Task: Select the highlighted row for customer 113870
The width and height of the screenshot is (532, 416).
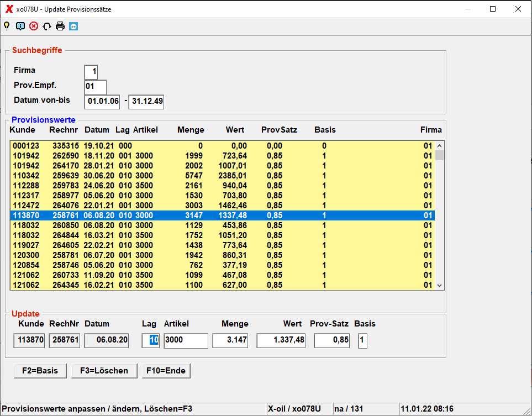Action: pos(223,215)
